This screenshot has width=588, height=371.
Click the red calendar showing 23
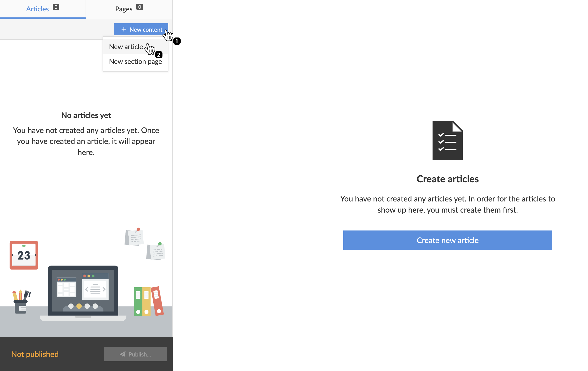coord(23,255)
